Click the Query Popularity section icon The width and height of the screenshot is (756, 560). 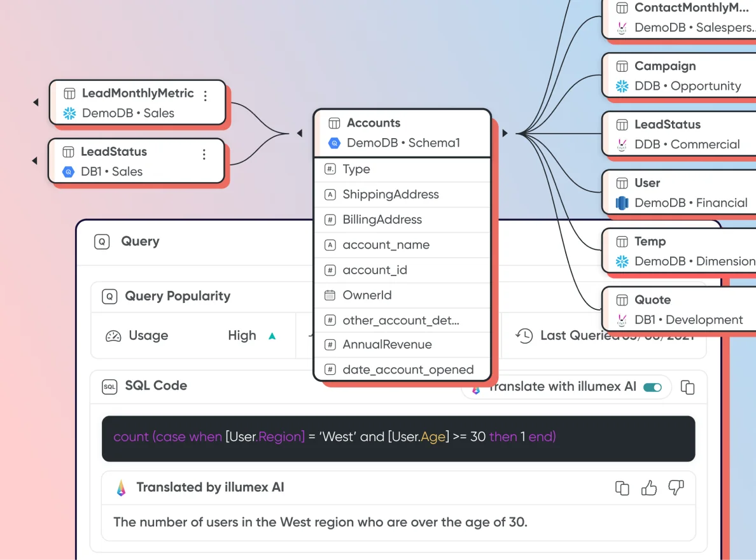tap(109, 296)
